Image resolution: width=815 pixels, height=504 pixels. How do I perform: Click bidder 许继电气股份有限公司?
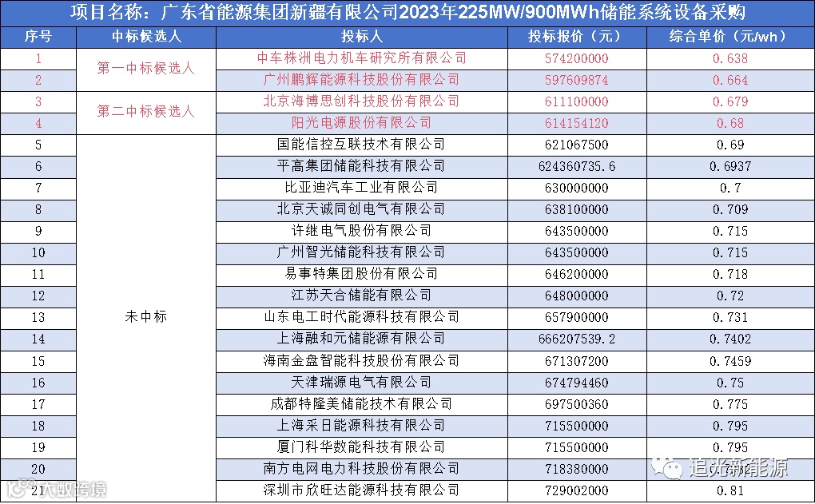[362, 231]
